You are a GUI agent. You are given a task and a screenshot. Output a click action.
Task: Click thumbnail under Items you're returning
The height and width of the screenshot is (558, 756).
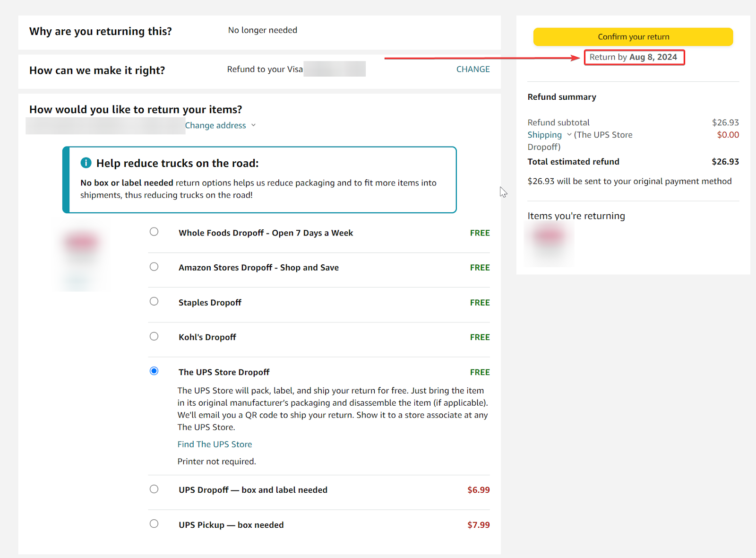[549, 244]
